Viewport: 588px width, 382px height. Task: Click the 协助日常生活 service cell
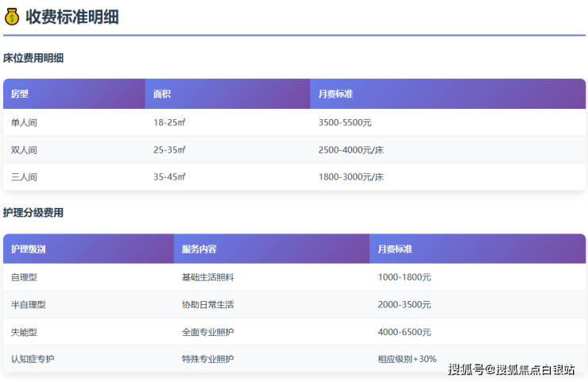pyautogui.click(x=207, y=305)
